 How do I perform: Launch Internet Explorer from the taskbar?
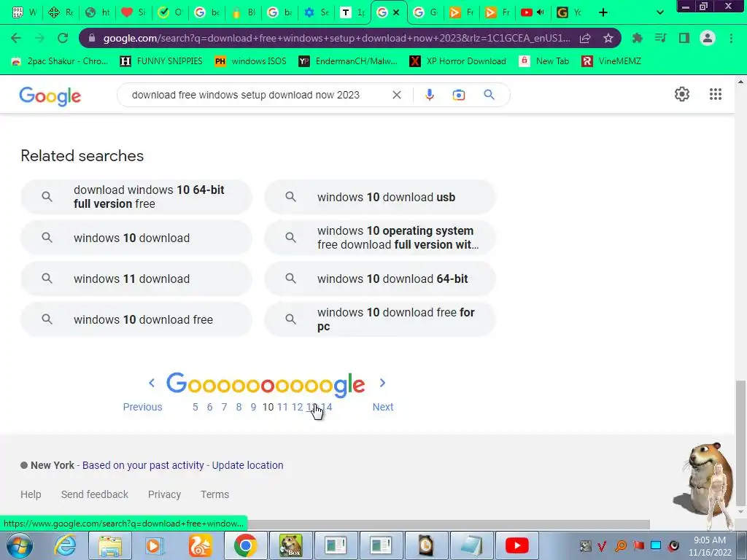point(65,545)
